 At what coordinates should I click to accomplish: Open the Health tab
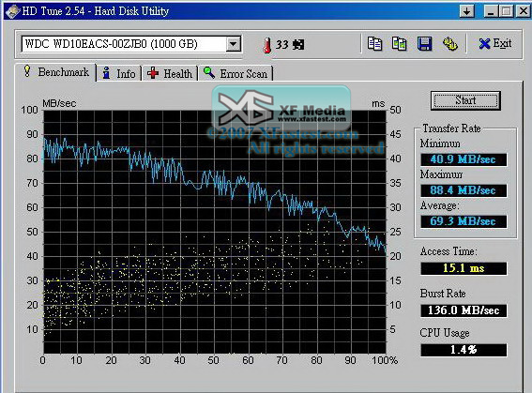170,73
